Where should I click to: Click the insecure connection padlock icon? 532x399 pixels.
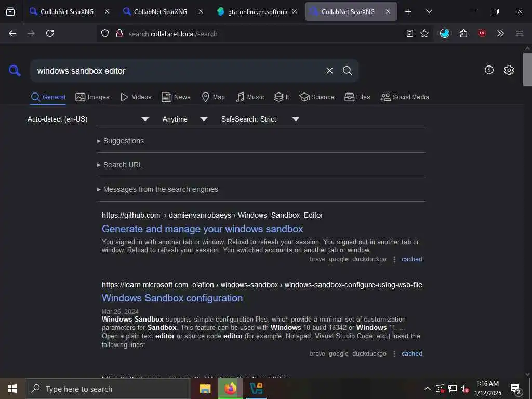click(119, 33)
